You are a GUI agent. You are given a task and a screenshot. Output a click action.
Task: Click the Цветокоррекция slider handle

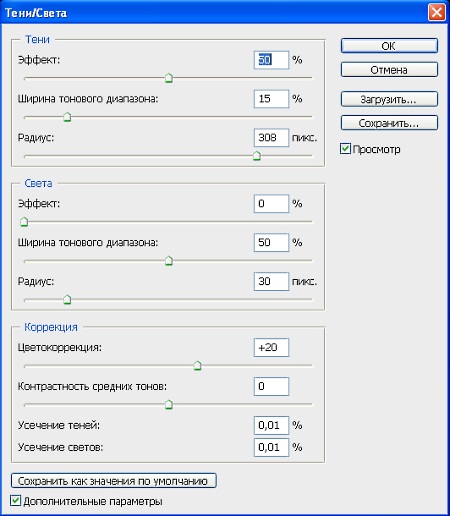(198, 365)
